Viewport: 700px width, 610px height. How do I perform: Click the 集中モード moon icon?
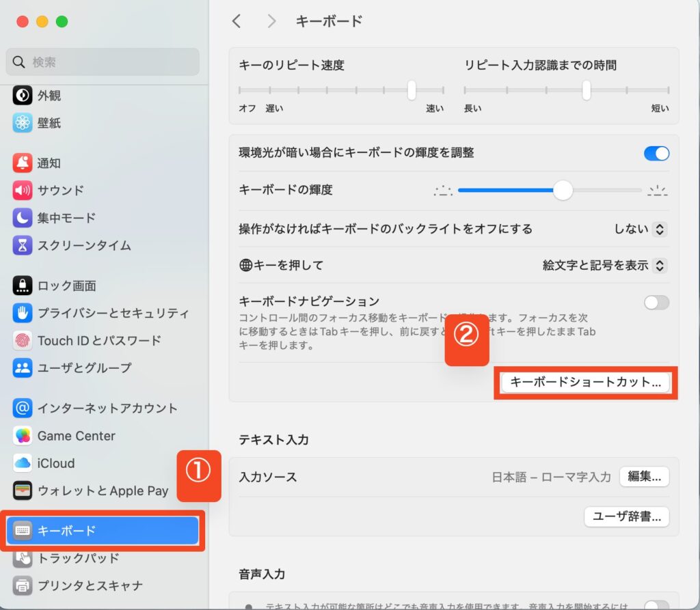[x=23, y=218]
